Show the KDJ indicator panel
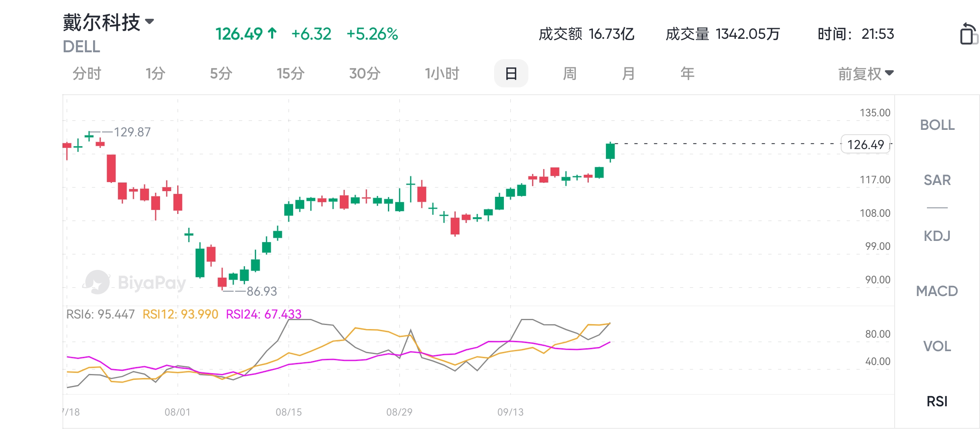980x441 pixels. (937, 236)
